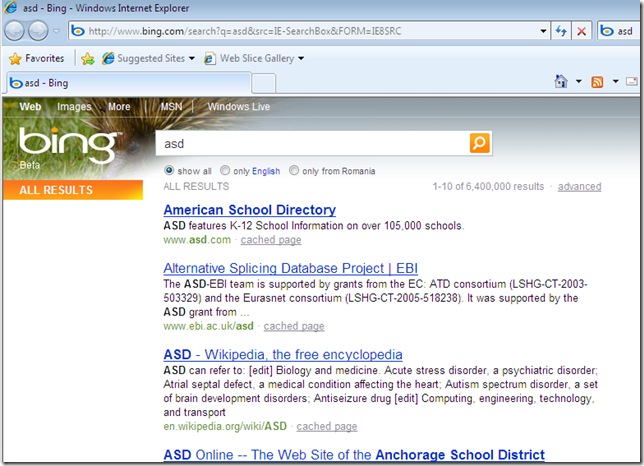This screenshot has height=466, width=644.
Task: Click the Stop loading red X icon
Action: click(581, 31)
